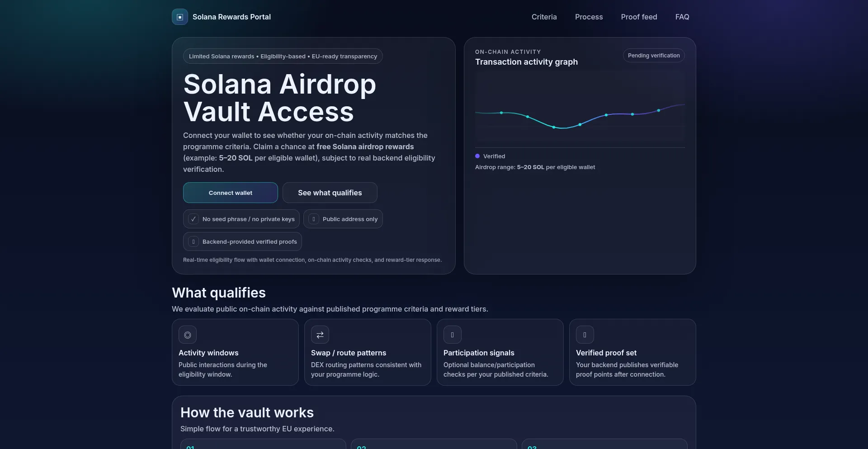Click the purple Verified legend dot
The image size is (868, 449).
[477, 156]
